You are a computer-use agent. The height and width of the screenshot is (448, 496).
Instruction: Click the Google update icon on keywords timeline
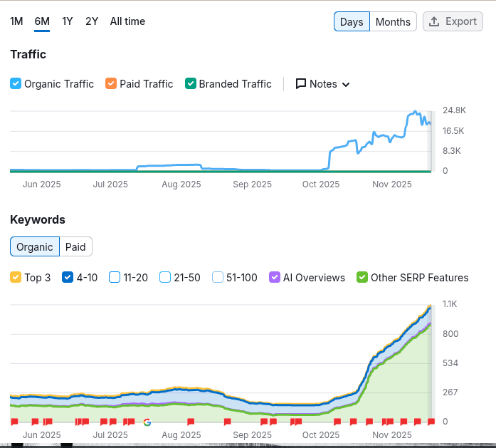click(x=147, y=422)
